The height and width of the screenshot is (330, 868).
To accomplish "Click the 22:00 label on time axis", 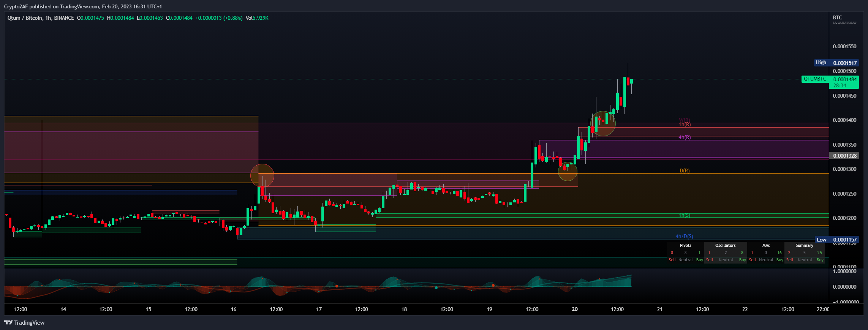I will coord(823,309).
